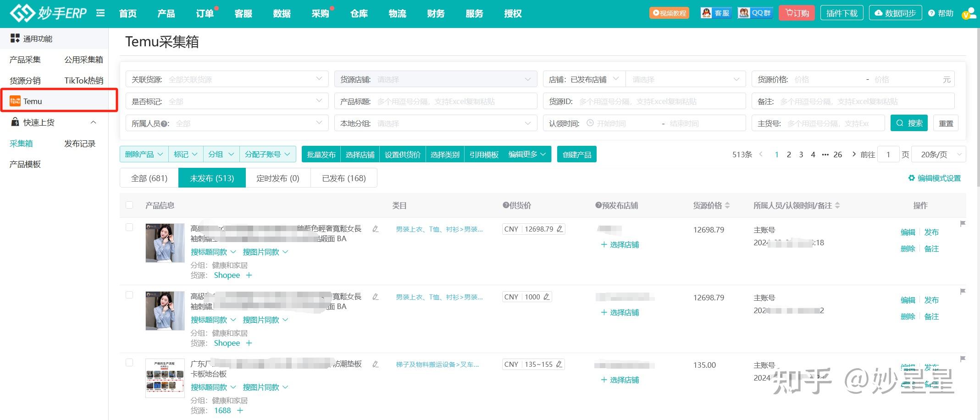Go to page 2 in pagination
This screenshot has width=980, height=420.
[x=789, y=155]
